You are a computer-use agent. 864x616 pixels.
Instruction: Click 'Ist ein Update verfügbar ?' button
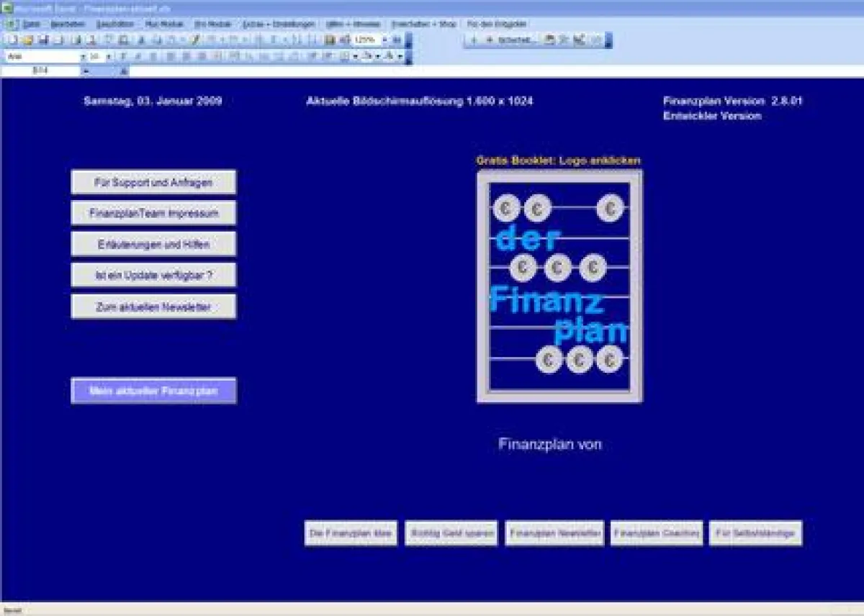(x=153, y=275)
